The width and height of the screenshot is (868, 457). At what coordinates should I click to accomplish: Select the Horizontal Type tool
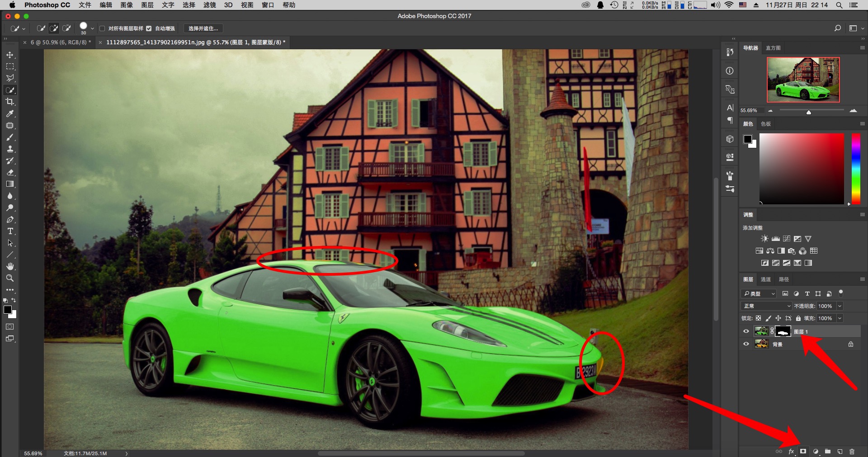click(10, 231)
